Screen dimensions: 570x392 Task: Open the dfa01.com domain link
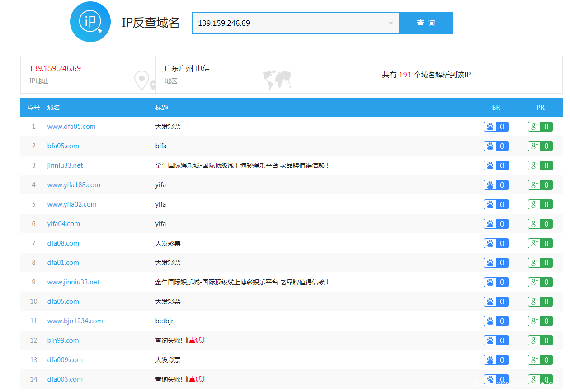pos(63,263)
